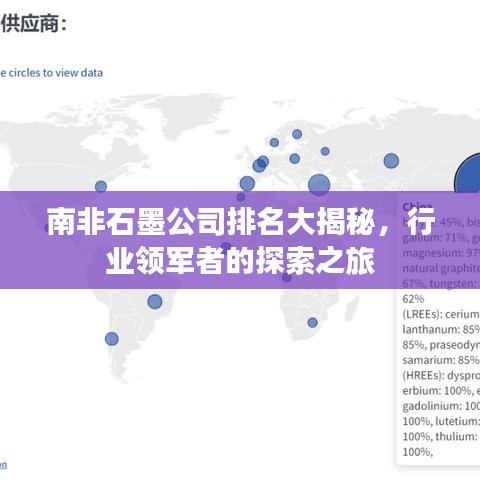Select the circle over Spain
This screenshot has height=480, width=480.
tap(247, 183)
